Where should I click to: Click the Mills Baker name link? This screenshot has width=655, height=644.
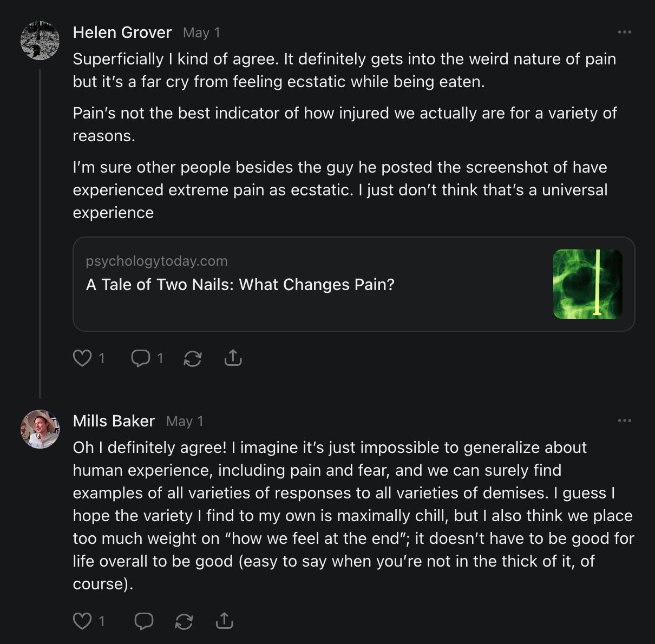pyautogui.click(x=114, y=421)
